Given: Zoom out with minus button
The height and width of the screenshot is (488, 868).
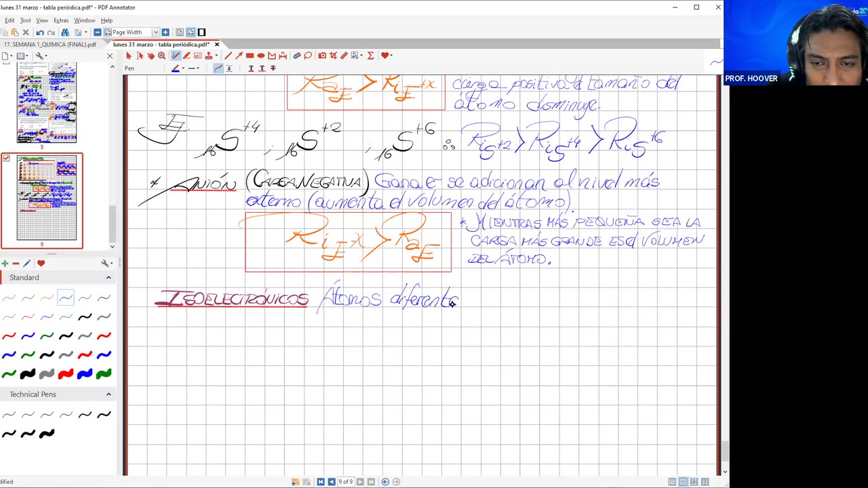Looking at the screenshot, I should pyautogui.click(x=98, y=33).
